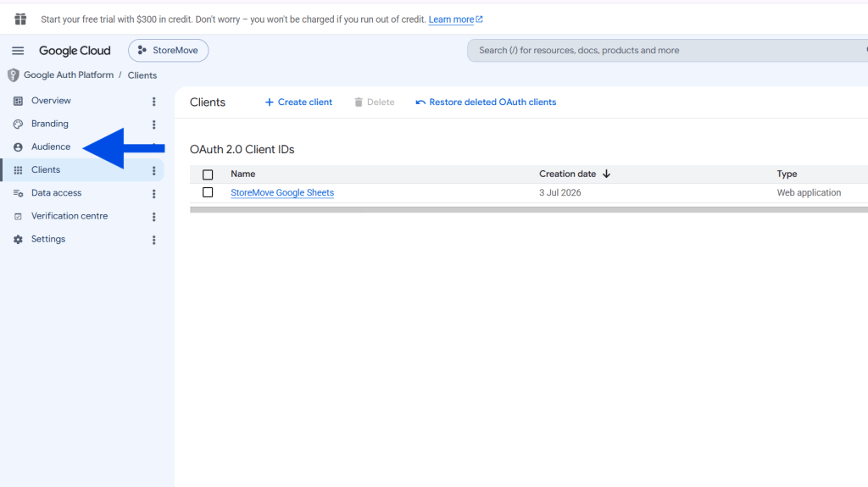Click the Branding palette icon

tap(19, 124)
